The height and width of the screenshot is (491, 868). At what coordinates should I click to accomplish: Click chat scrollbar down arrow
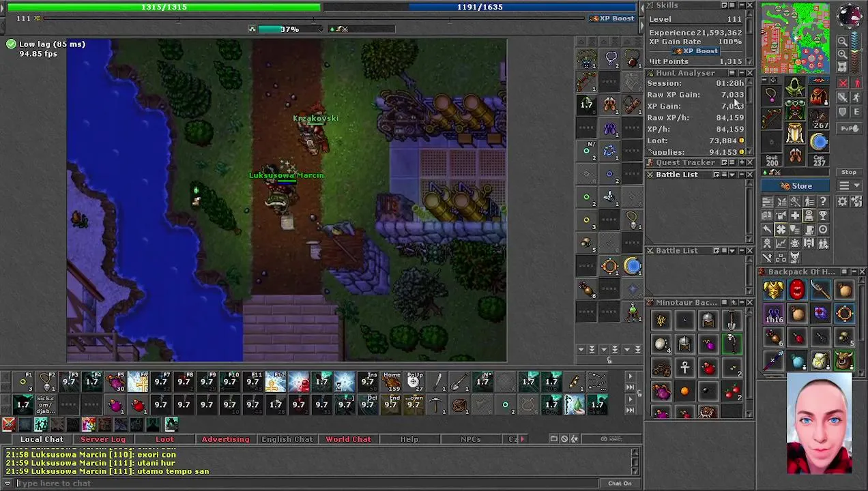point(635,471)
